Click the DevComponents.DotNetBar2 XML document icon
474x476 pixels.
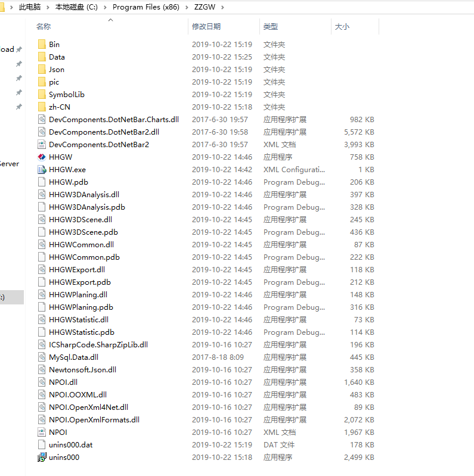(42, 145)
